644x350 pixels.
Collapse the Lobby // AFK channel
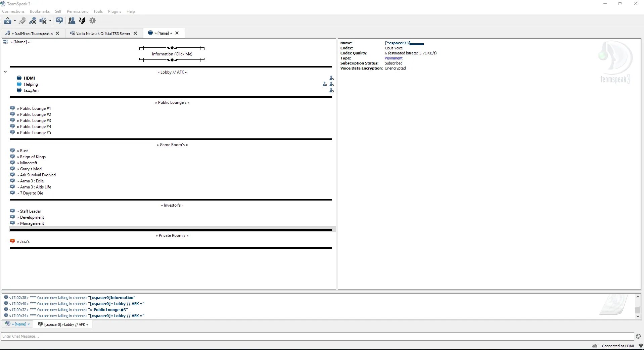5,72
